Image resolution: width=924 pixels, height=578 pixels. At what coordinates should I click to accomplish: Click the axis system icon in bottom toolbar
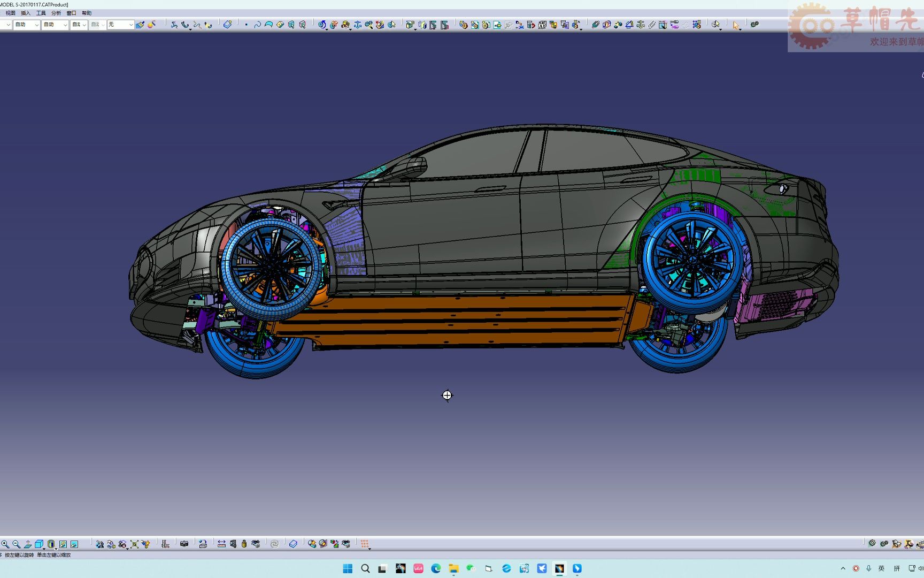click(x=165, y=544)
